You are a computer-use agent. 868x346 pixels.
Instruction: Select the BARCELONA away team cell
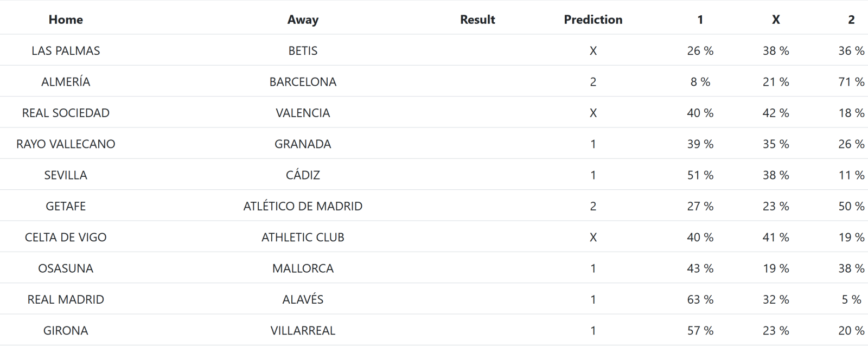(303, 82)
